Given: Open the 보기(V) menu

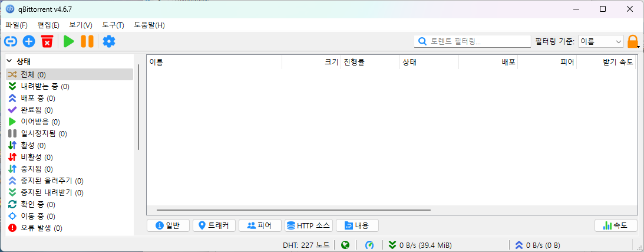Looking at the screenshot, I should point(81,25).
